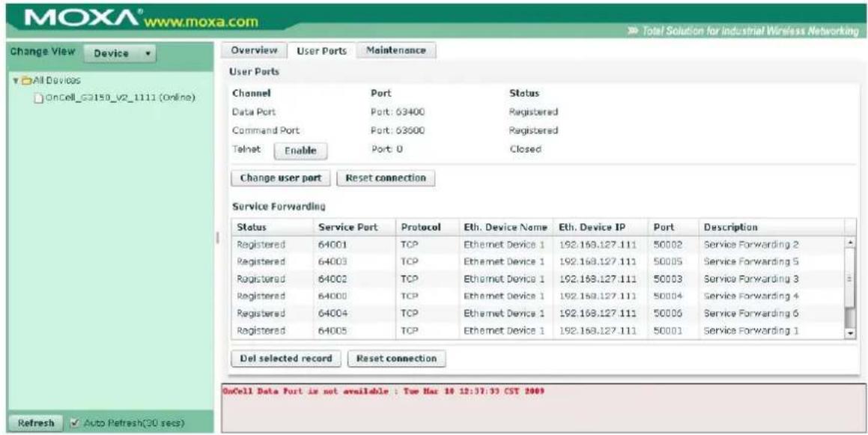Click the OnCell Data Port not available message

[x=383, y=392]
